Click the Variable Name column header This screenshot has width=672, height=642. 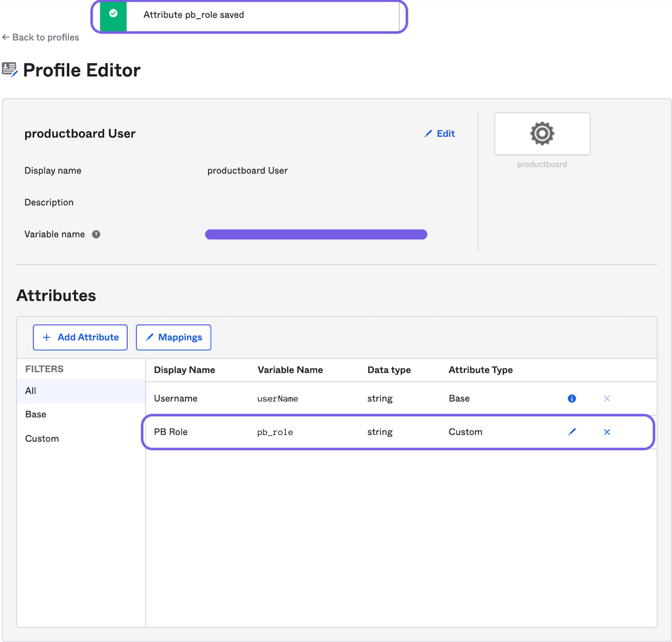(x=290, y=370)
